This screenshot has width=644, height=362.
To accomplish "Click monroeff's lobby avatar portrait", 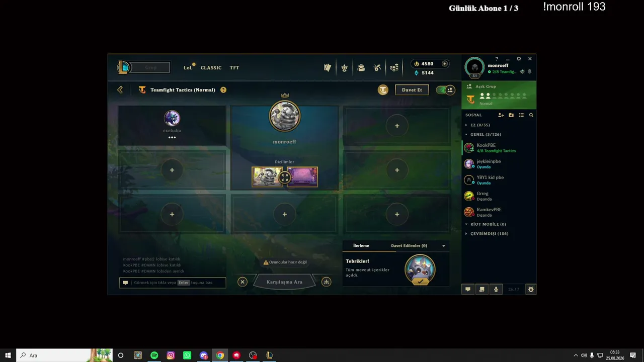I will pos(285,116).
